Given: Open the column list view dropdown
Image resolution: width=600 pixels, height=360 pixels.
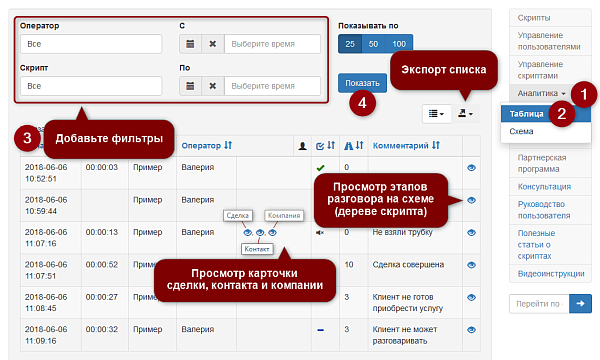Looking at the screenshot, I should tap(436, 114).
